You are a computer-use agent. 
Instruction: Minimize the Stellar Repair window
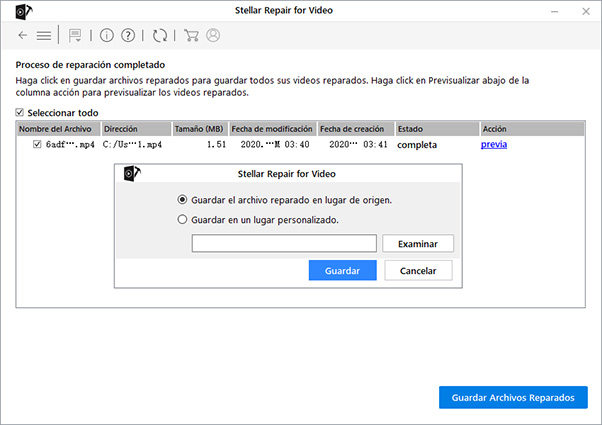coord(554,12)
